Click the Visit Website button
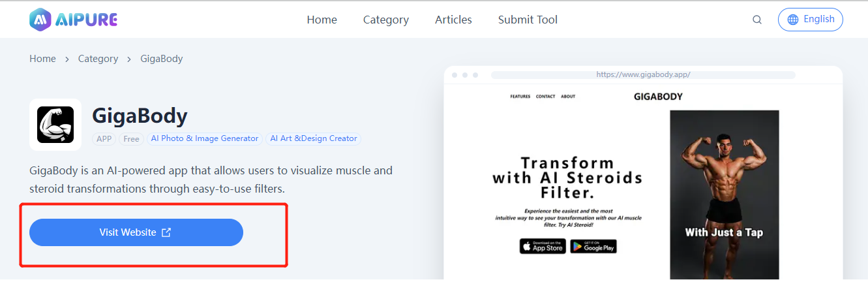Screen dimensions: 868x284 (136, 232)
